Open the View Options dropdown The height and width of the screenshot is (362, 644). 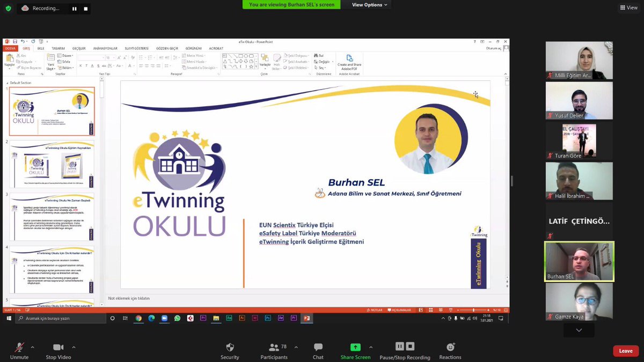click(x=369, y=5)
